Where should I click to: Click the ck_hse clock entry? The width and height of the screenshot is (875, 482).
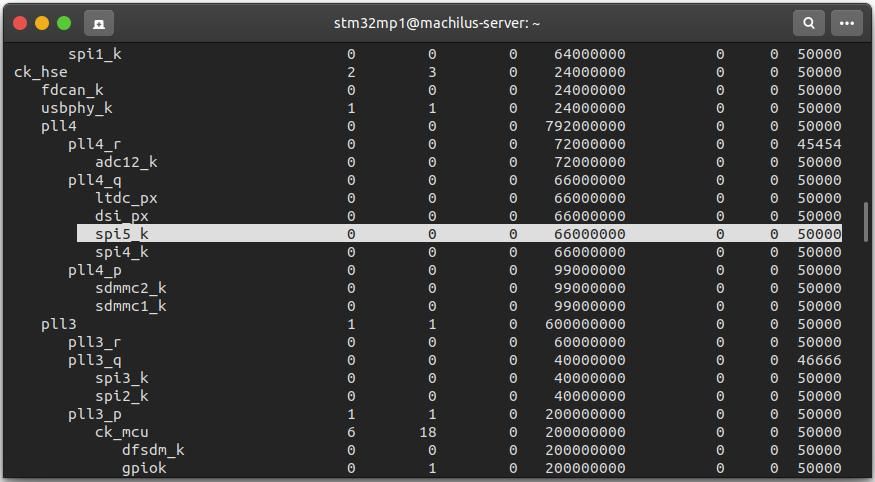click(41, 72)
